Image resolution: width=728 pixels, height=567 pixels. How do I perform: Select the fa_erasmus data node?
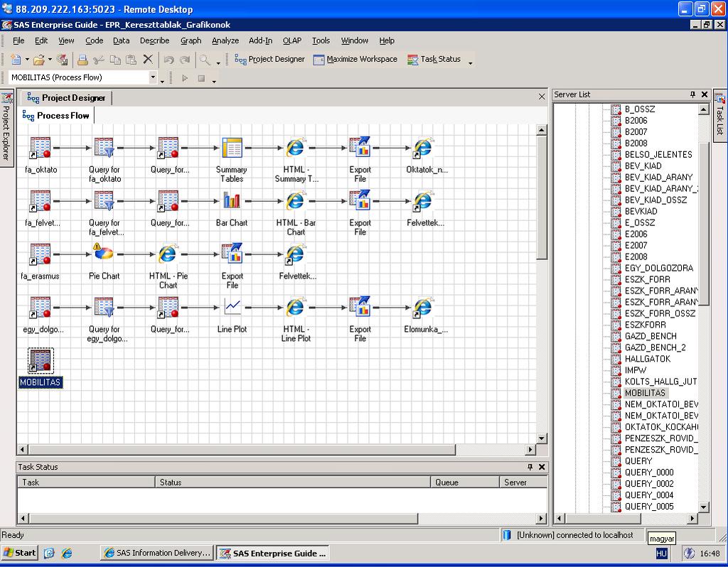[41, 254]
